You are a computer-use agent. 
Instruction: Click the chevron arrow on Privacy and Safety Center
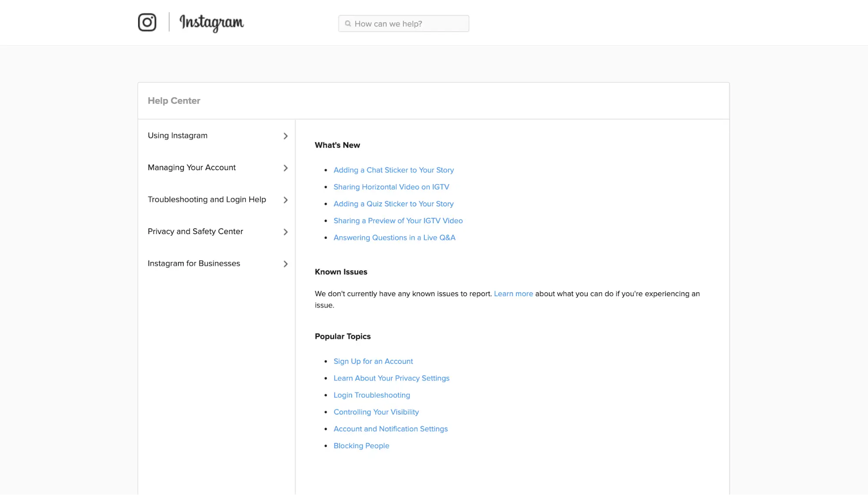285,231
